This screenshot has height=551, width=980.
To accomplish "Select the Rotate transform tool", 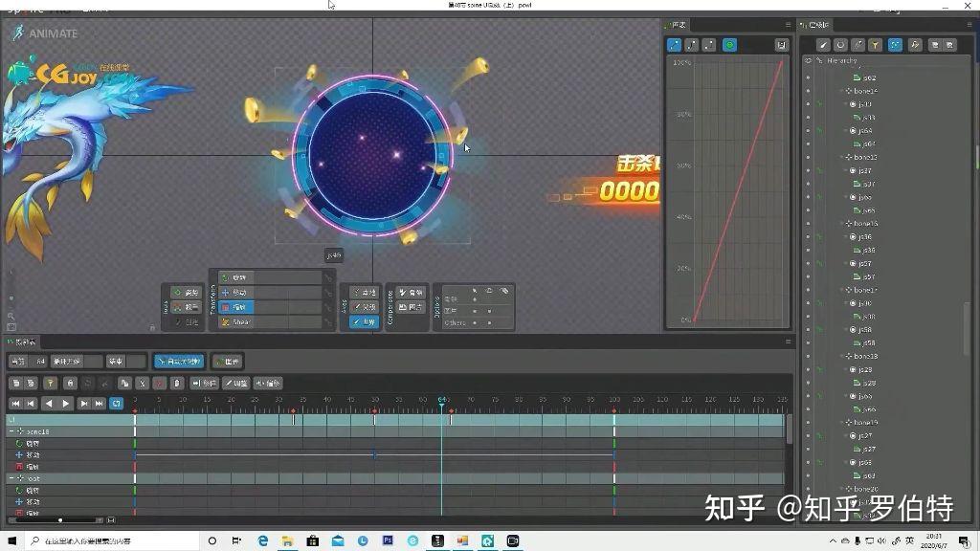I will click(234, 277).
